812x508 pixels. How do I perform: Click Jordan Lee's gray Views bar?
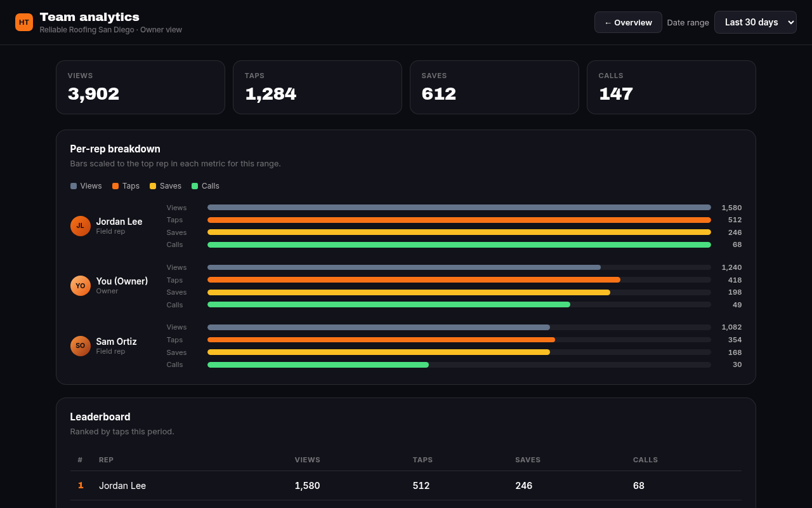point(459,208)
